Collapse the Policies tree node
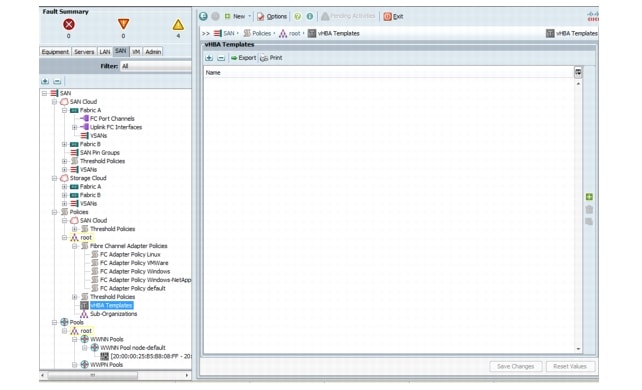The width and height of the screenshot is (642, 390). (54, 212)
